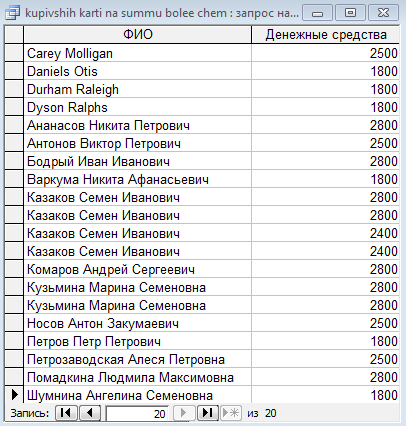Select the Комаров Андрей Сергеевич cell
Viewport: 406px width, 426px height.
pos(137,269)
